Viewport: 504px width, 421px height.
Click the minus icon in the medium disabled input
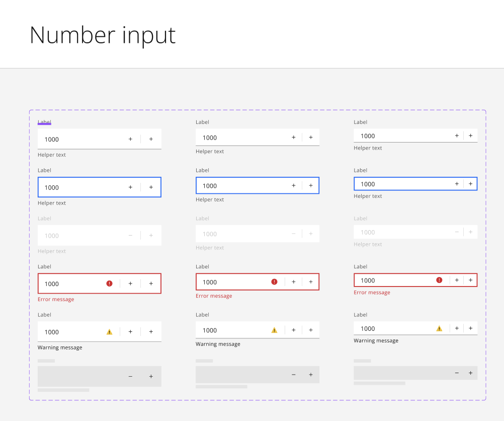(293, 234)
